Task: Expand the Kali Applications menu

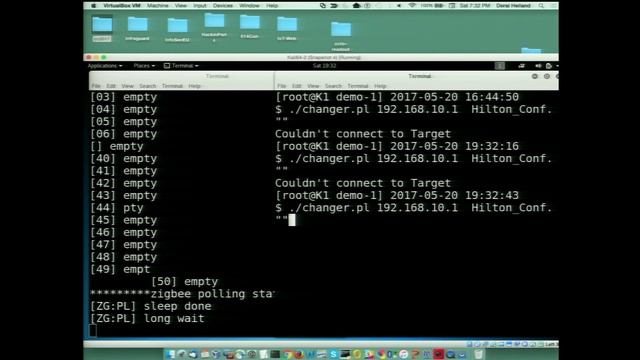Action: click(x=105, y=66)
